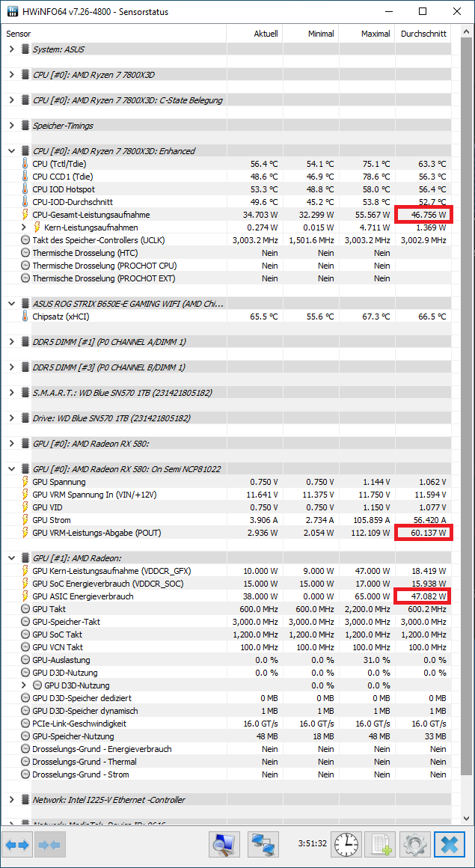Screen dimensions: 475x868
Task: Expand Drive: WD Blue SN570 1TB group
Action: point(12,418)
